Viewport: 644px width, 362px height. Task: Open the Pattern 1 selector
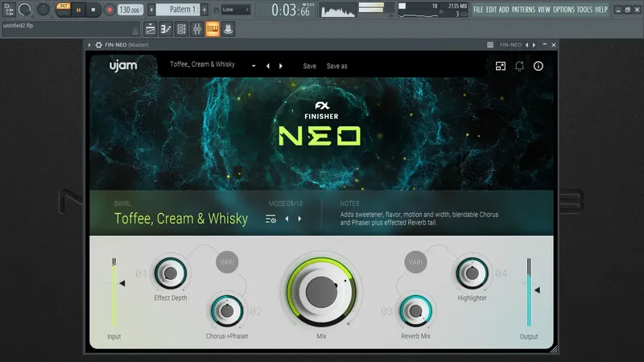pos(177,10)
